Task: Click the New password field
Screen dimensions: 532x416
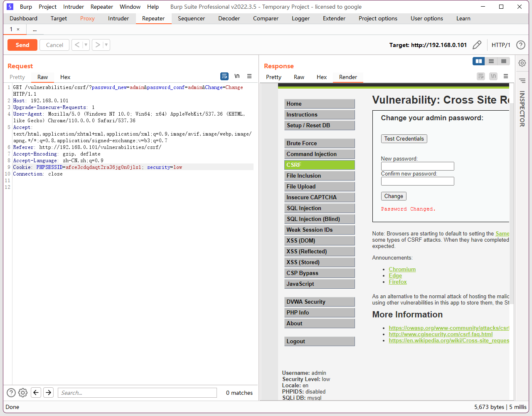Action: point(417,166)
